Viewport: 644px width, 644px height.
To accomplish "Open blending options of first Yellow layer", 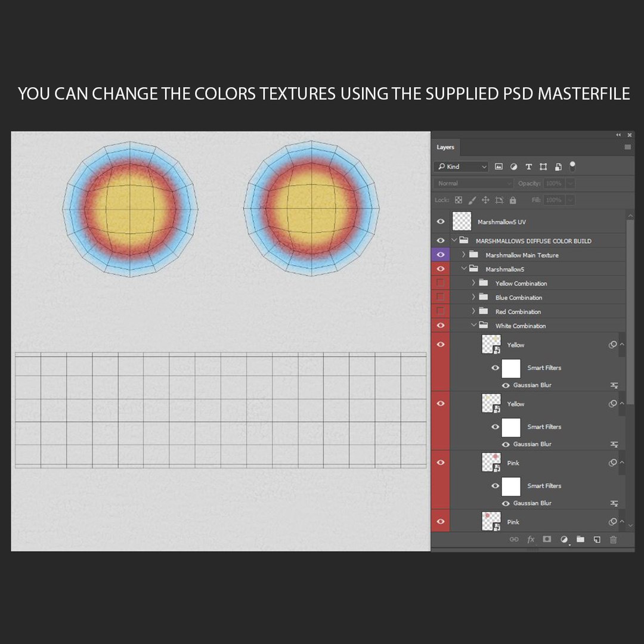I will click(612, 345).
